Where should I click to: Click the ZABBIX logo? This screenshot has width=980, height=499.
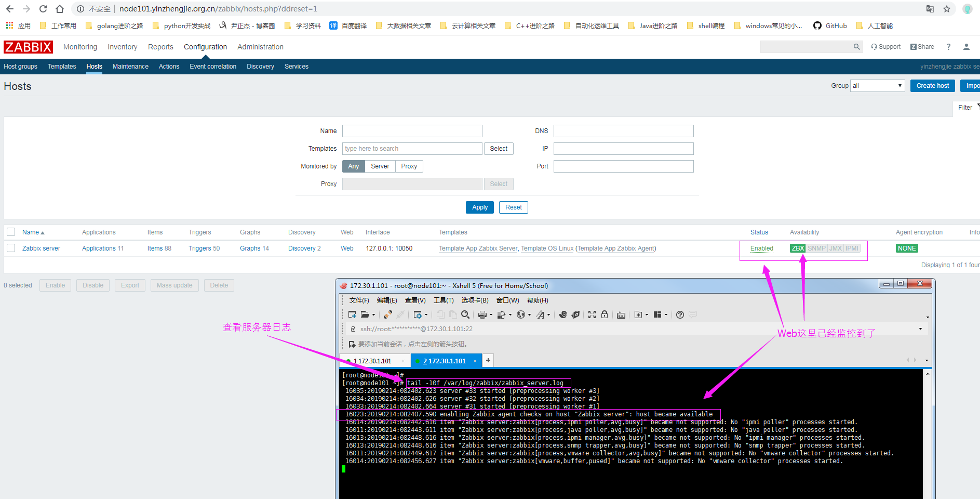[28, 47]
